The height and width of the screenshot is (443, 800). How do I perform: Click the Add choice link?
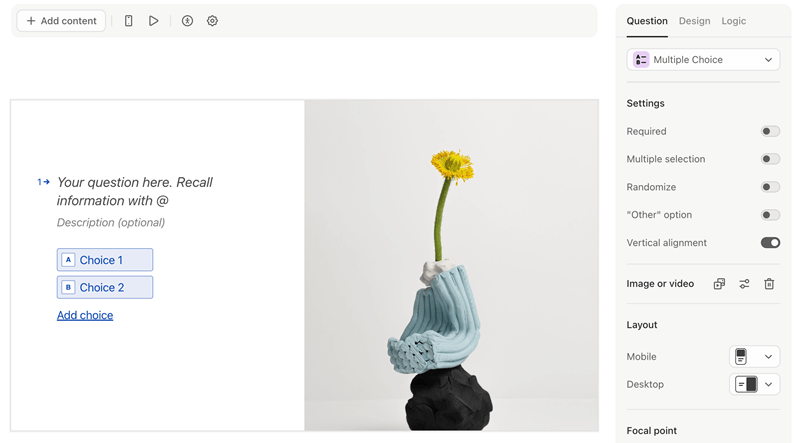coord(85,315)
